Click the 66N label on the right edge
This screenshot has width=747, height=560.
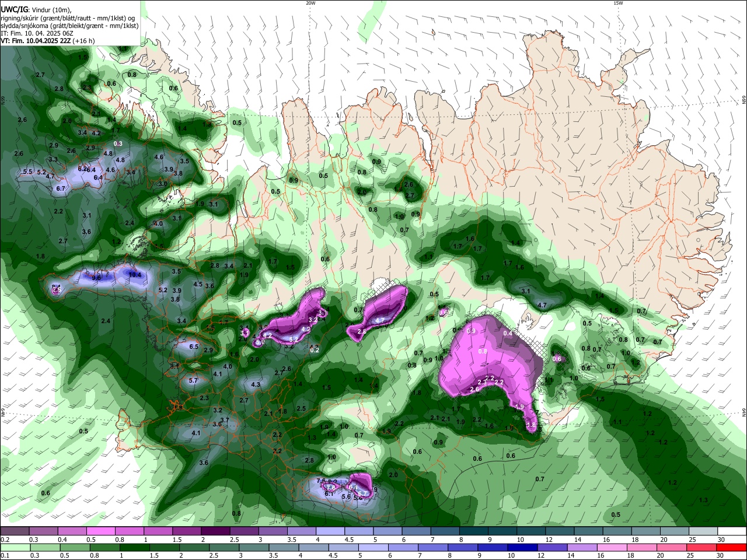pos(744,101)
